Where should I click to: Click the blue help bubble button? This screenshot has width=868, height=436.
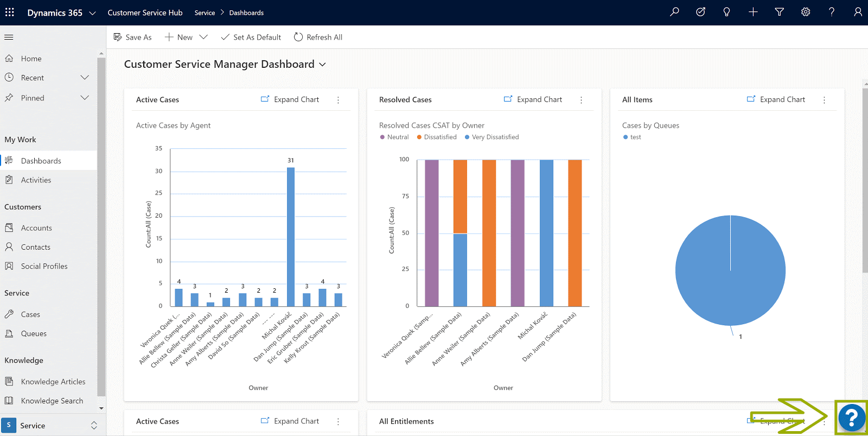pos(852,418)
